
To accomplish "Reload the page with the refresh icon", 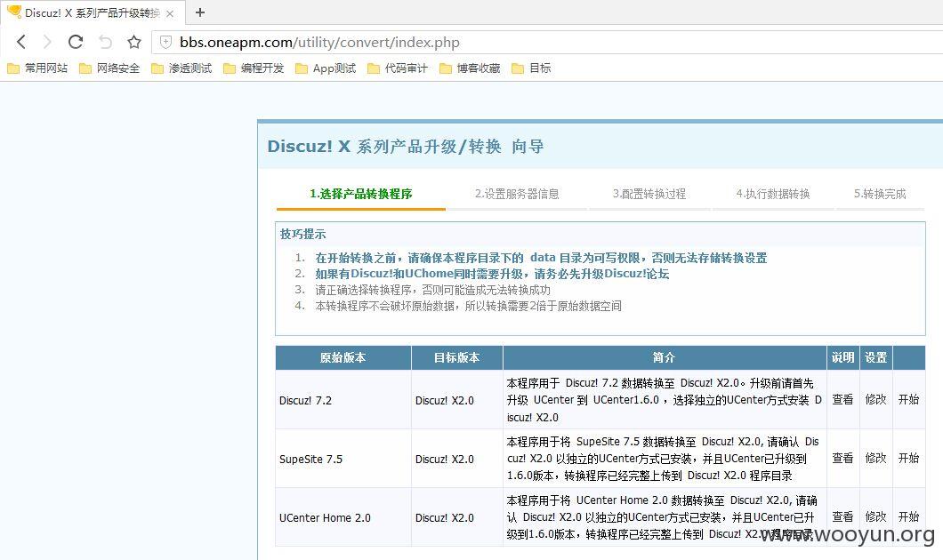I will point(76,42).
